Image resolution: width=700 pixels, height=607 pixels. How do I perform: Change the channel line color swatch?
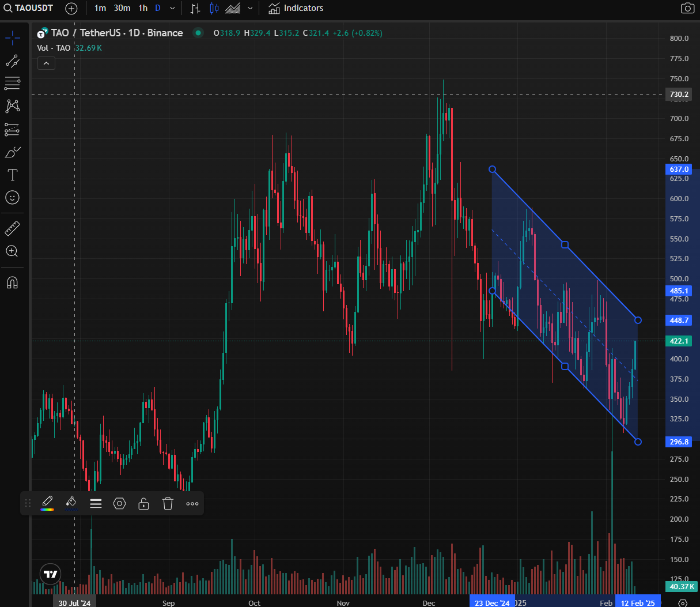tap(47, 503)
